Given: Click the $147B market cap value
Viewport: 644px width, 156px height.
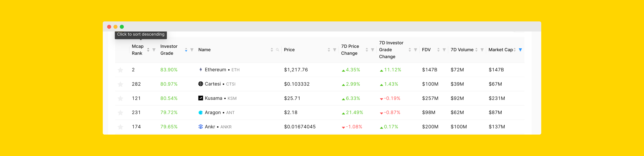Looking at the screenshot, I should point(496,70).
